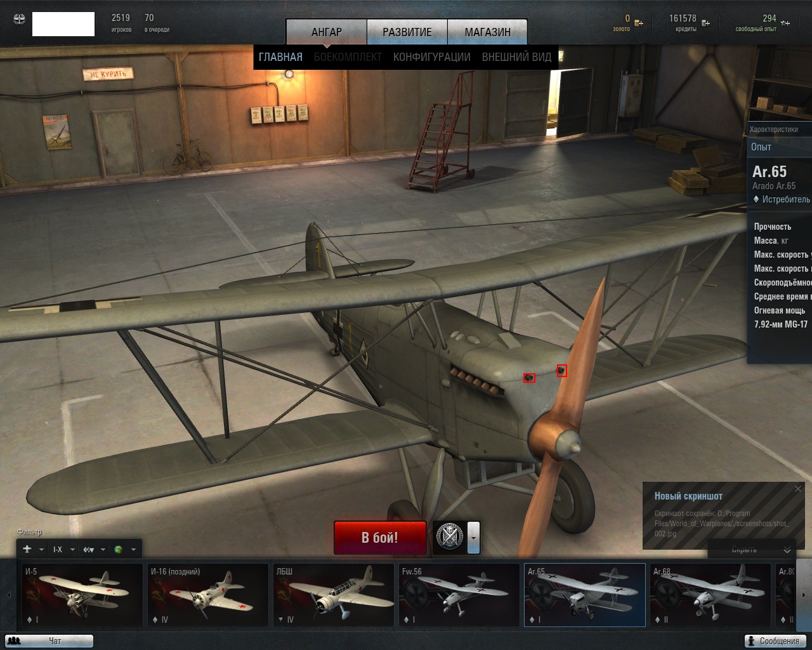Click the Новый скриншот notification title
Image resolution: width=812 pixels, height=650 pixels.
tap(688, 496)
